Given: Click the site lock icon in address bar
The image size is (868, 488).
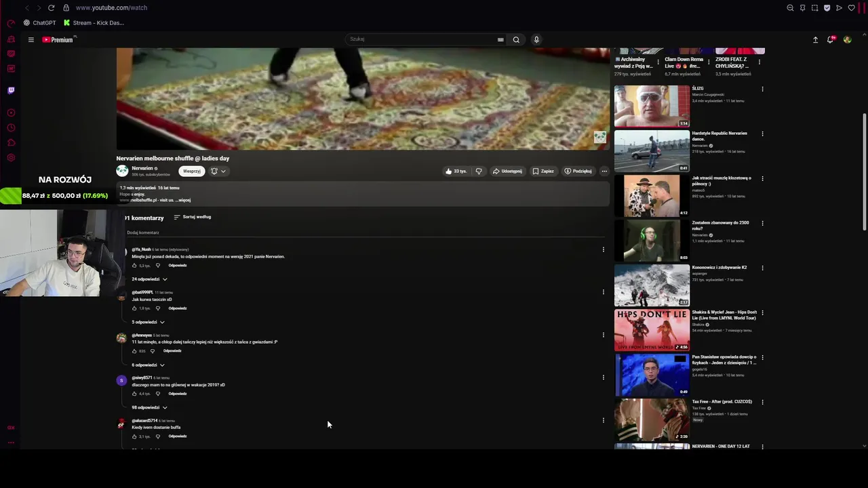Looking at the screenshot, I should pyautogui.click(x=66, y=7).
